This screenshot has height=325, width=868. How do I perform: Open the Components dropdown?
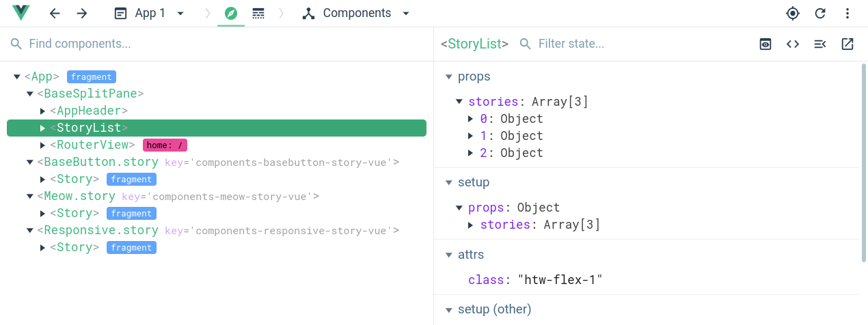[356, 13]
